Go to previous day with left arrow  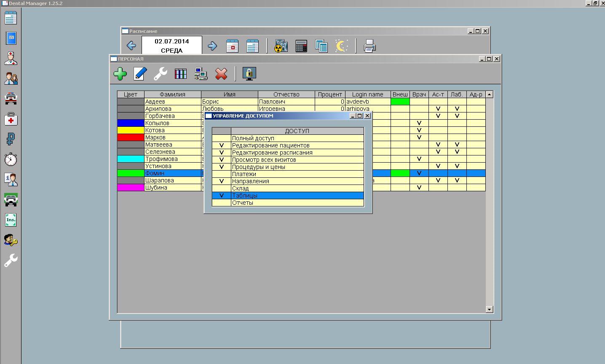(131, 46)
